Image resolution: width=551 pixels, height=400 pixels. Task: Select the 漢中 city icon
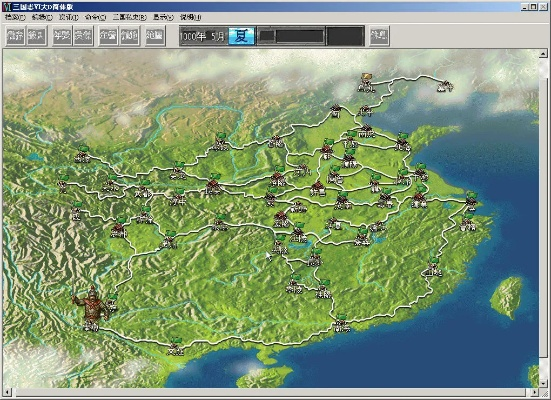pos(178,197)
